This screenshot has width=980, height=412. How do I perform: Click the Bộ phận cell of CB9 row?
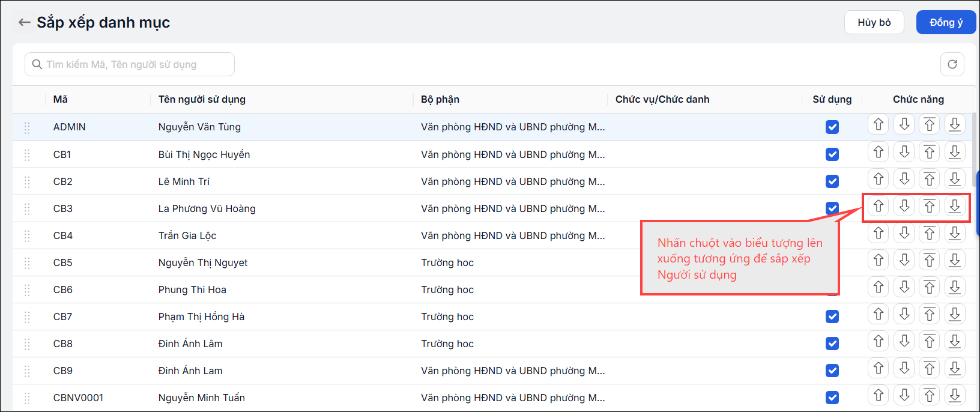513,371
